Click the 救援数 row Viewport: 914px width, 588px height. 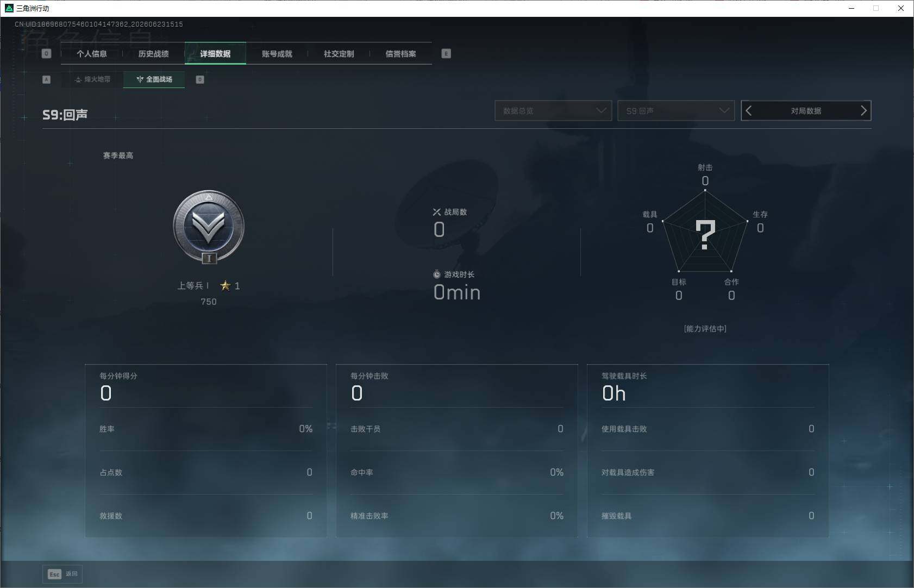pos(206,516)
